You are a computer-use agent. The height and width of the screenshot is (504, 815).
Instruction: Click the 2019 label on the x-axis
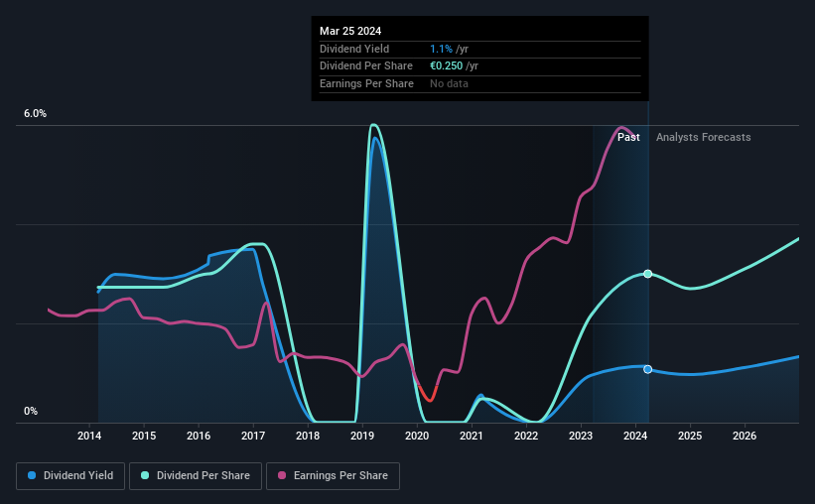[362, 436]
